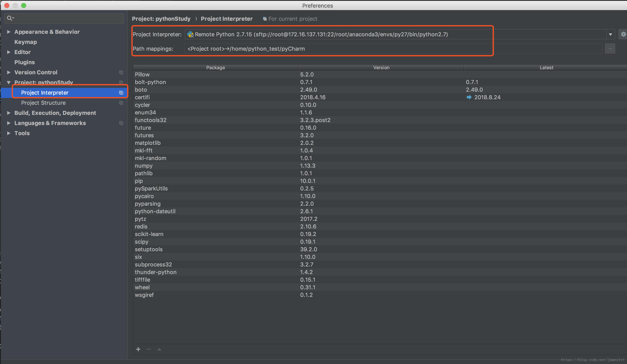Screen dimensions: 627x364
Task: Select the subprocess32 package row
Action: tap(380, 265)
